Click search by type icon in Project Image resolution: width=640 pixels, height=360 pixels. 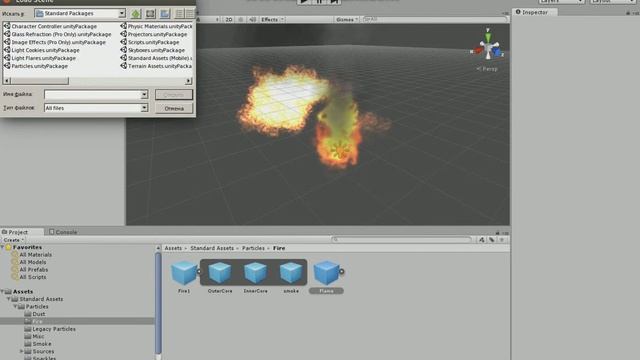click(x=482, y=240)
